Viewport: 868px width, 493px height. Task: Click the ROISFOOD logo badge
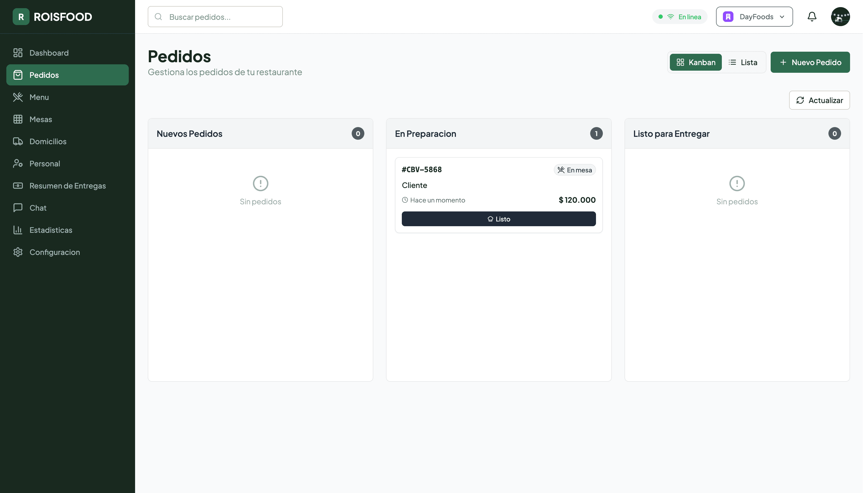click(x=21, y=17)
